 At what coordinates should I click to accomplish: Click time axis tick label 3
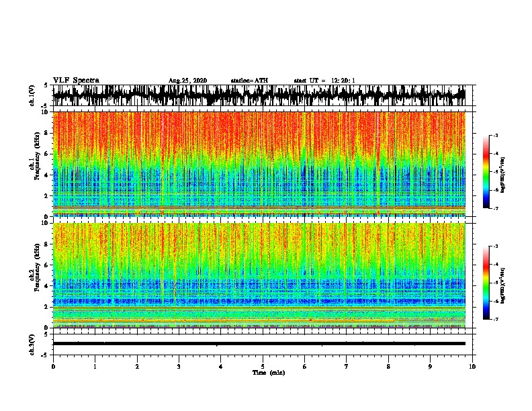click(x=179, y=367)
